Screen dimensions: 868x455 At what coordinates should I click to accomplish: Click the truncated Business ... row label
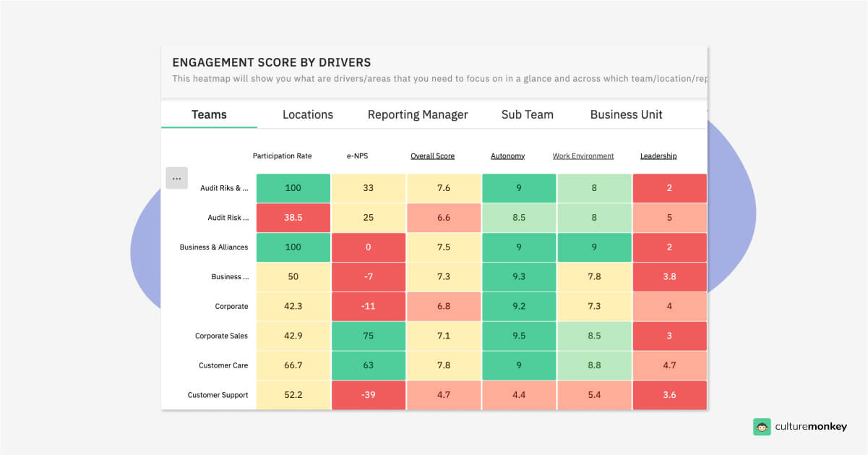pos(230,276)
